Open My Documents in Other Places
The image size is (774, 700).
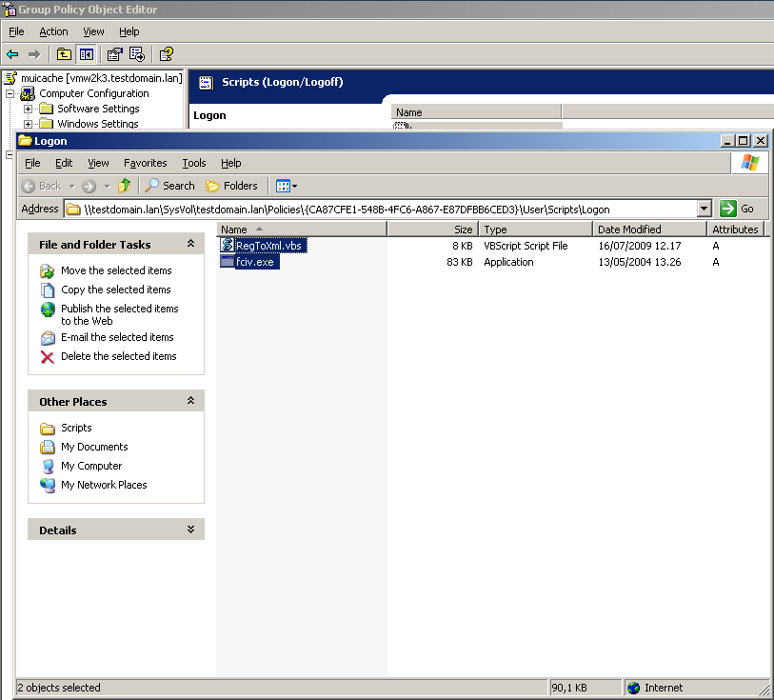click(94, 447)
